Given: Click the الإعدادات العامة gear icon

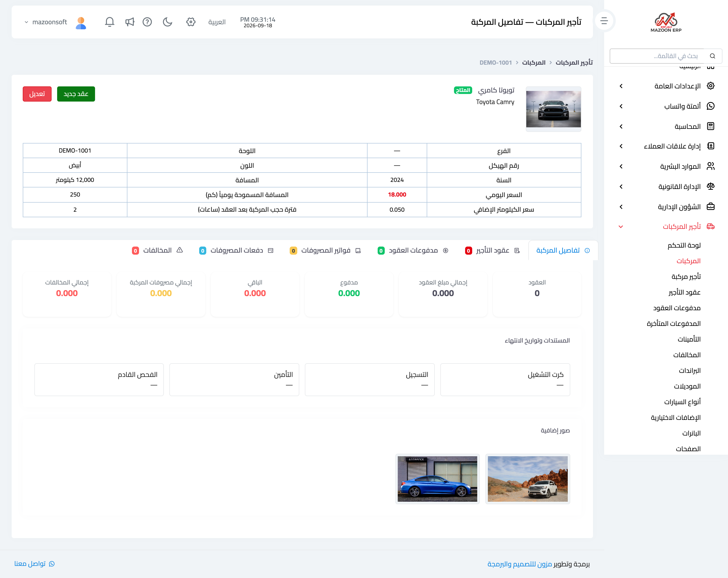Looking at the screenshot, I should coord(711,86).
